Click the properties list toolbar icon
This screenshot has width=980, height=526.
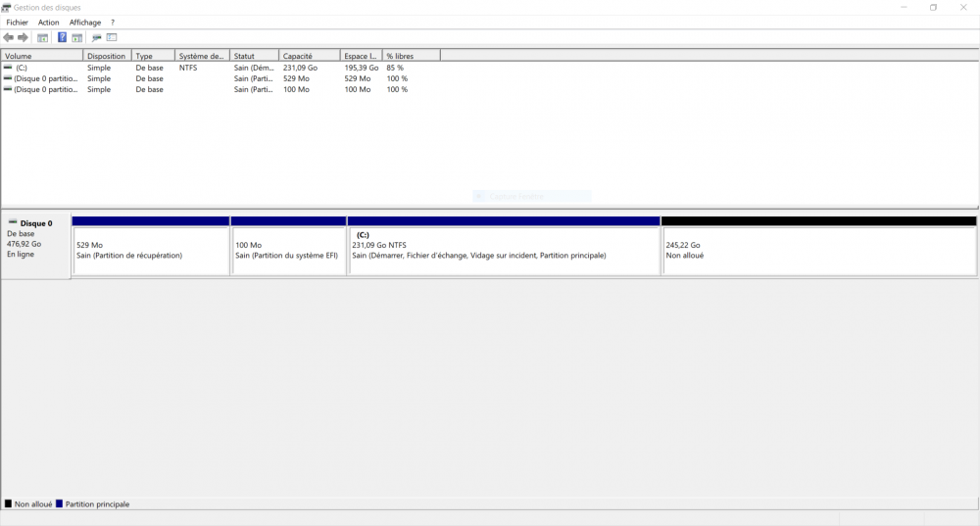112,38
